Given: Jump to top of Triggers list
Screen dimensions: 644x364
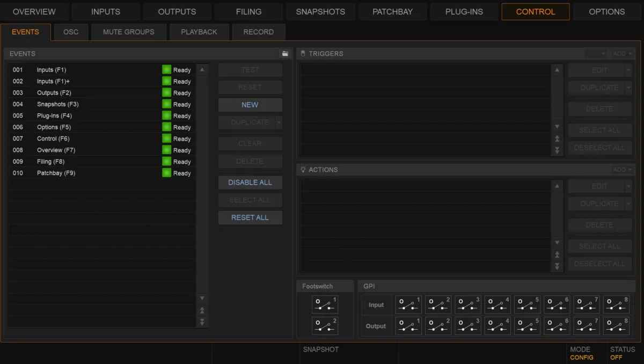Looking at the screenshot, I should [557, 139].
